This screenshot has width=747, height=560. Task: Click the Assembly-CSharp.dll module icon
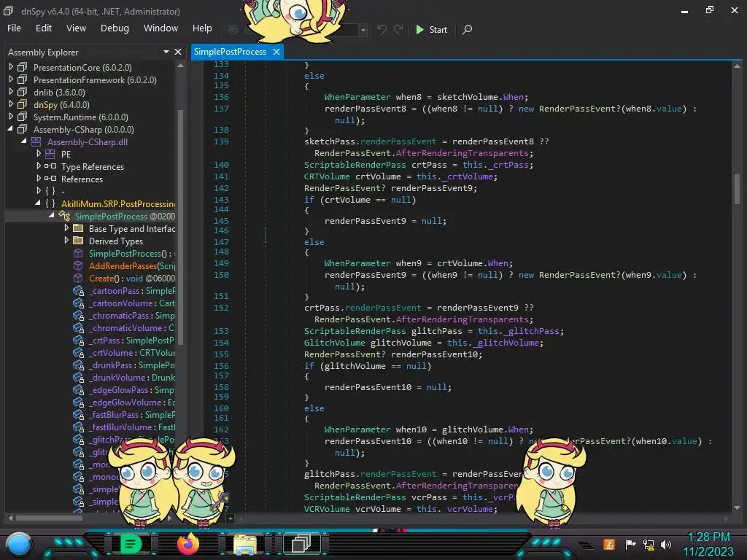click(x=36, y=141)
